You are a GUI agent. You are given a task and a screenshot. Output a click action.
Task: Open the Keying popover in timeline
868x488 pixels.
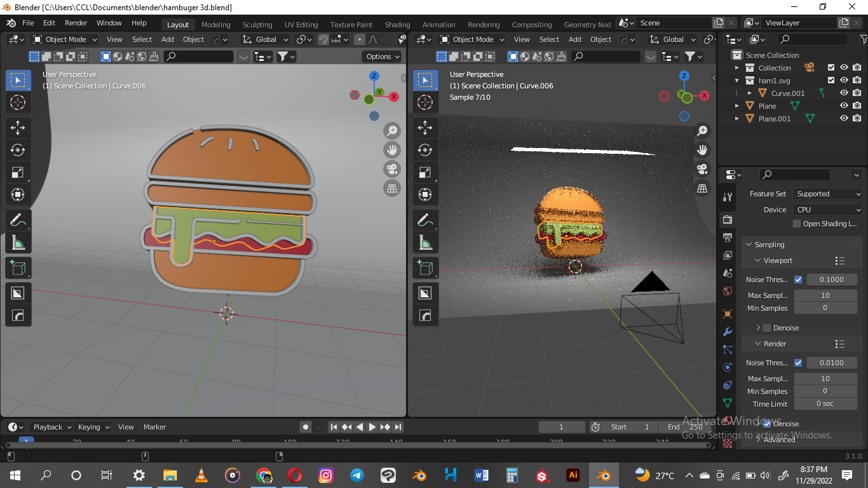93,427
